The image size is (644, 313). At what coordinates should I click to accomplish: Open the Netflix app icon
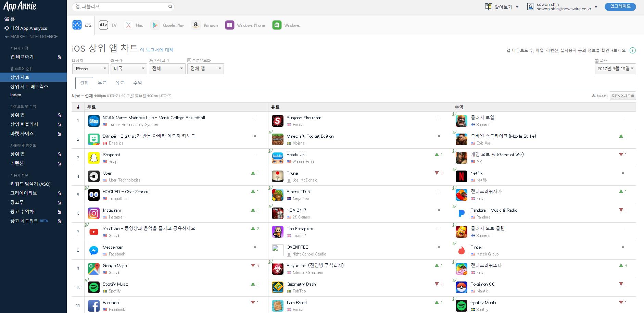coord(462,176)
